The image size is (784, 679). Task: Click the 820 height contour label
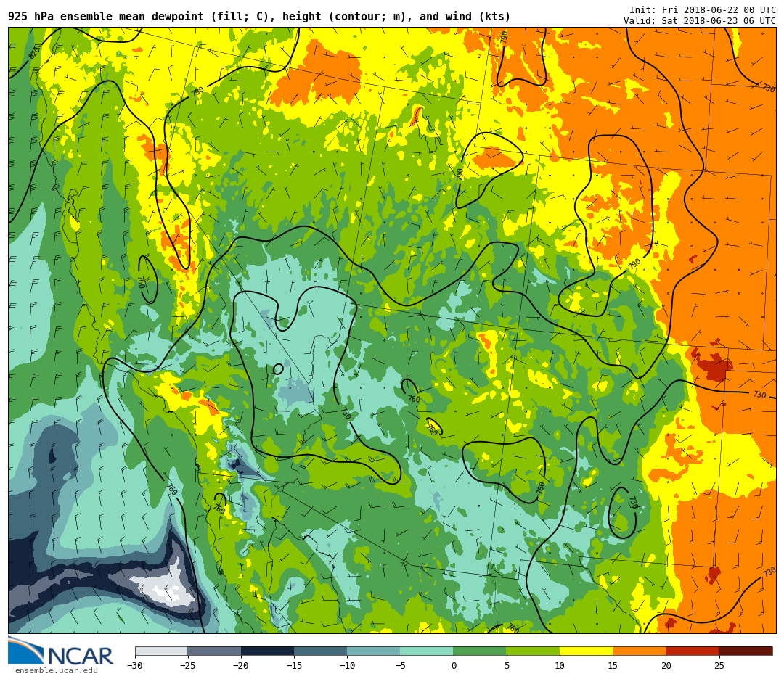34,52
